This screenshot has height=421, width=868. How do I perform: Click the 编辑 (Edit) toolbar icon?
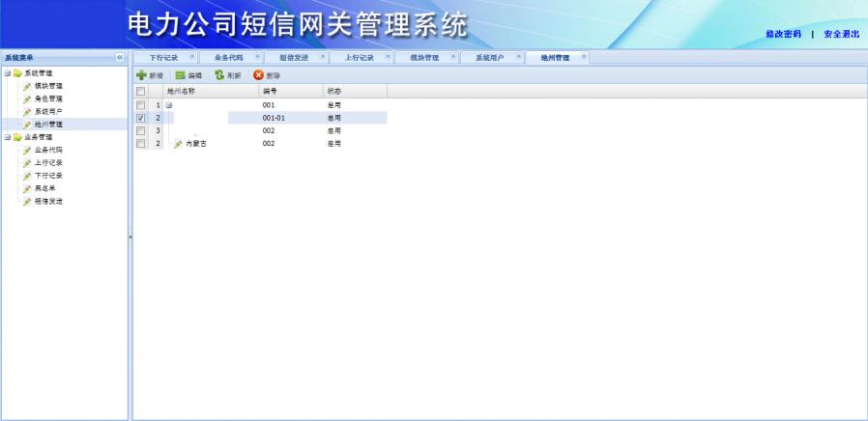pyautogui.click(x=180, y=74)
